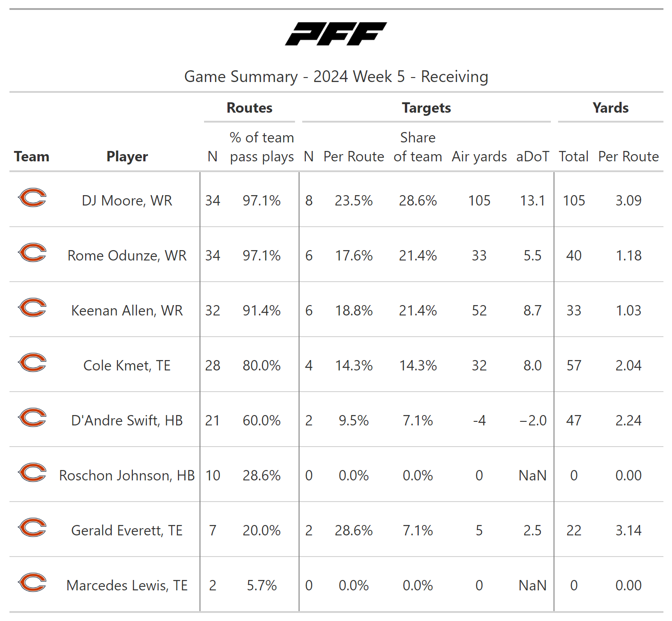This screenshot has height=621, width=672.
Task: Click the DJ Moore, WR player name
Action: (127, 201)
